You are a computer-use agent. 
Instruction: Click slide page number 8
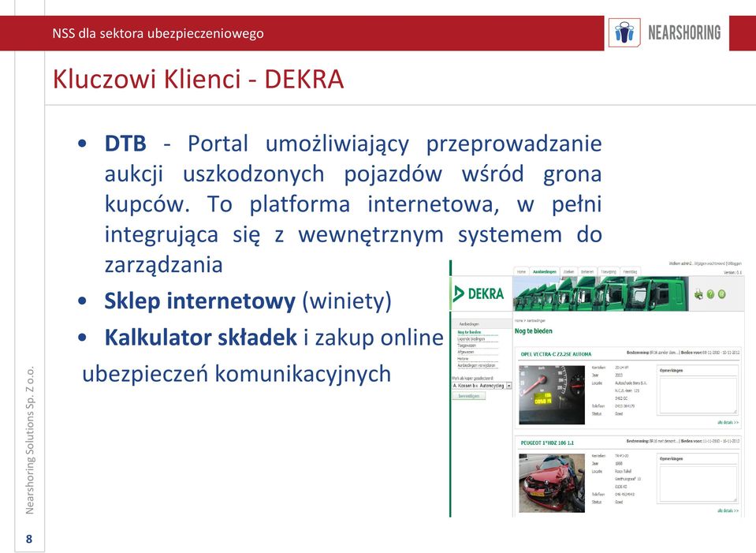(29, 539)
